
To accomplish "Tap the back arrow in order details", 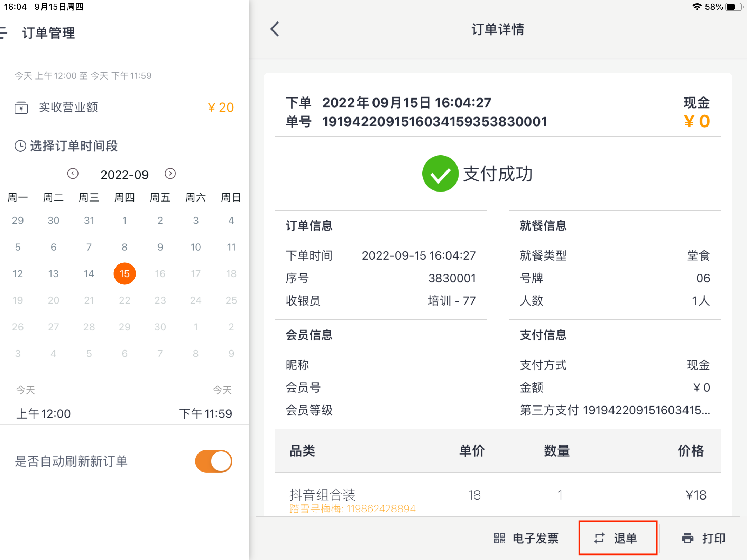I will 275,29.
